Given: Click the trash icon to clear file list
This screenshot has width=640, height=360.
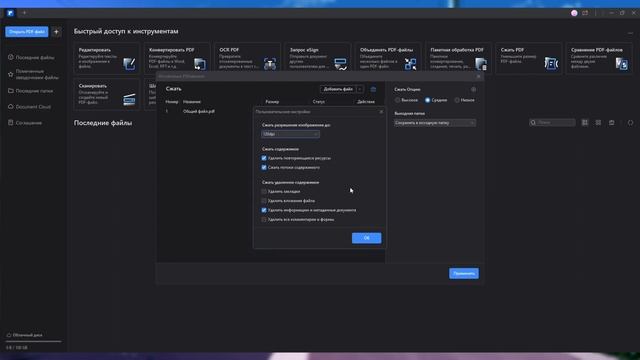Looking at the screenshot, I should coord(373,89).
